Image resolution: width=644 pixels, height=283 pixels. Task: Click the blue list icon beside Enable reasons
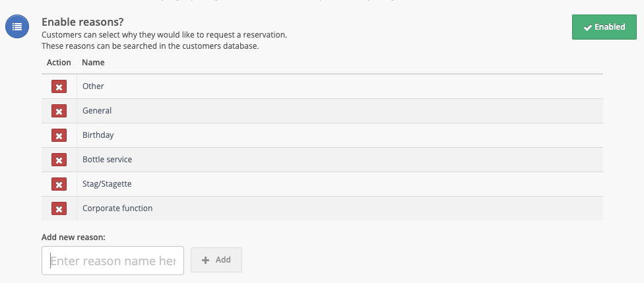click(17, 26)
